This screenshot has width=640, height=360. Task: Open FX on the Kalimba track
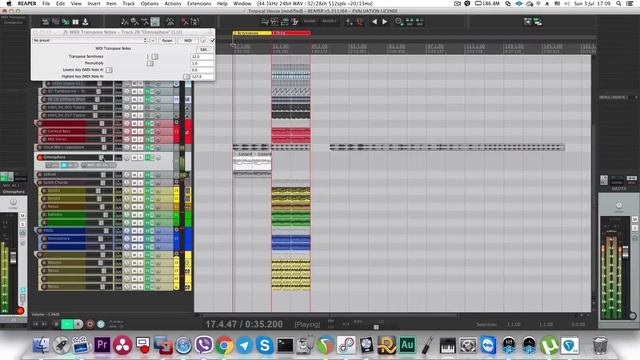[x=148, y=214]
